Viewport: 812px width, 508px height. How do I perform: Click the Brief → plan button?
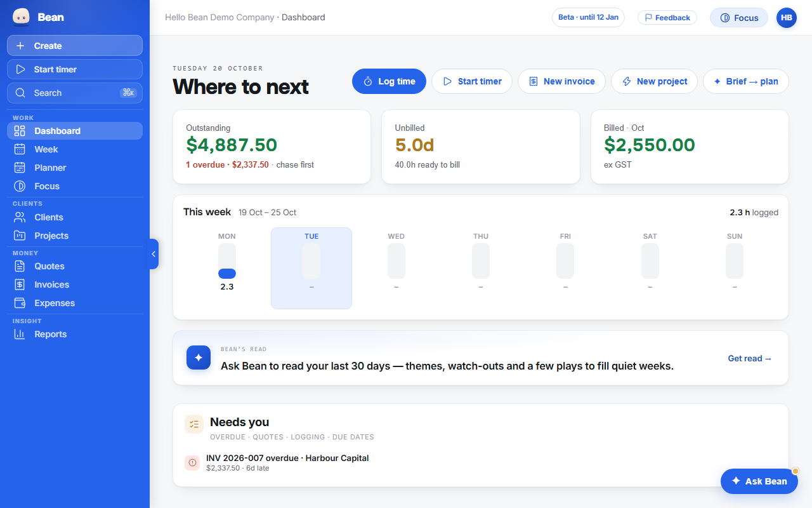click(x=745, y=81)
